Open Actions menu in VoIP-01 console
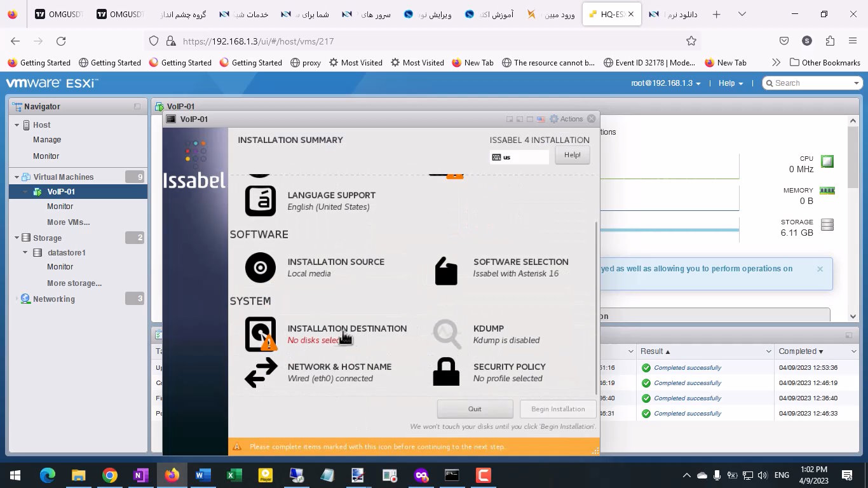This screenshot has width=868, height=488. 566,119
